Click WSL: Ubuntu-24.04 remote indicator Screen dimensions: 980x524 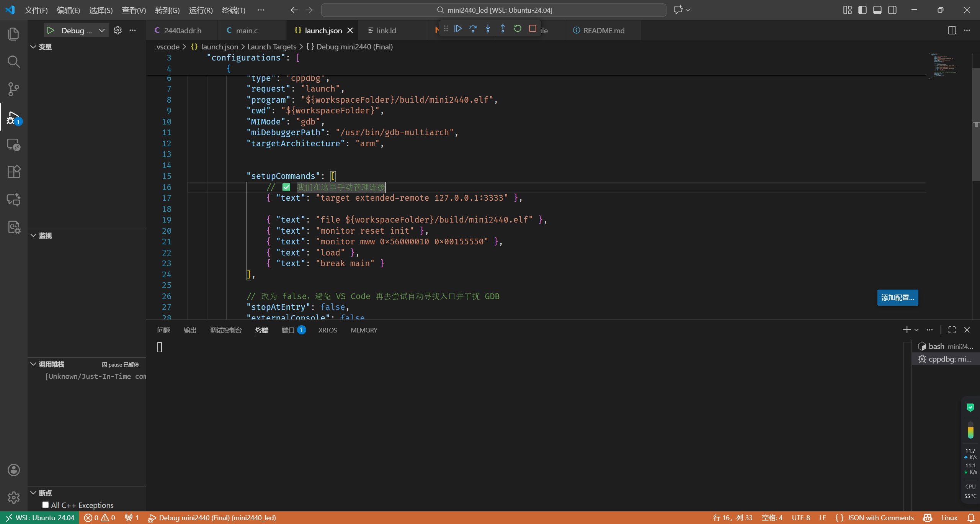tap(40, 518)
